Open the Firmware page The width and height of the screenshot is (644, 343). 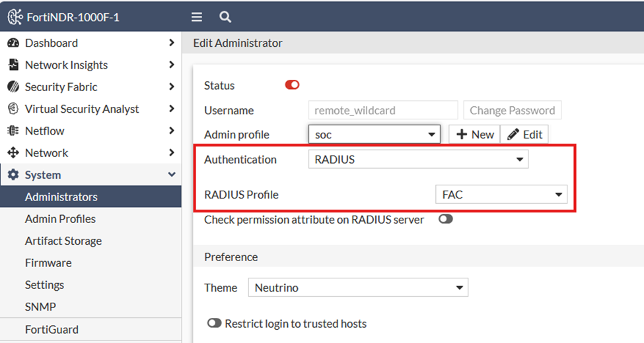[90, 263]
